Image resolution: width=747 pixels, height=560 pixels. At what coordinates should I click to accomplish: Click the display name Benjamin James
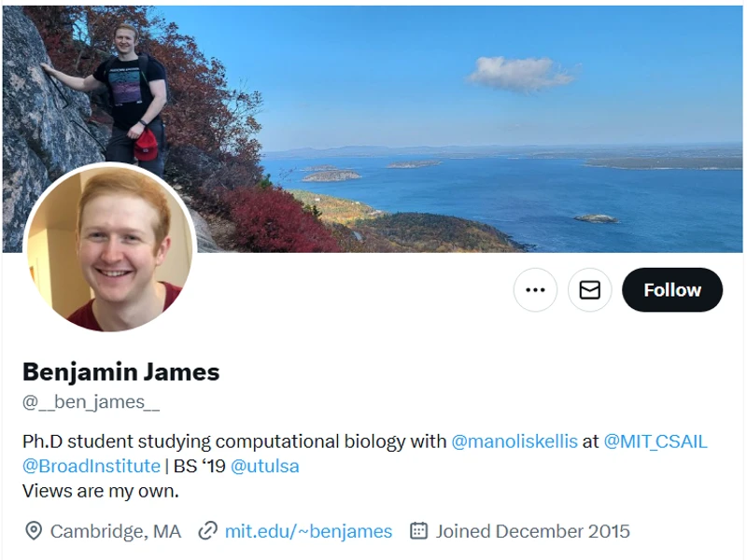point(120,371)
